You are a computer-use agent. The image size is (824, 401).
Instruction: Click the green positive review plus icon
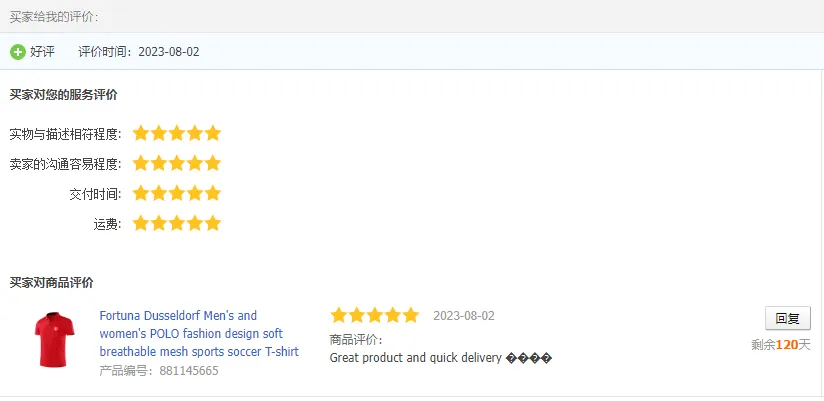[18, 52]
